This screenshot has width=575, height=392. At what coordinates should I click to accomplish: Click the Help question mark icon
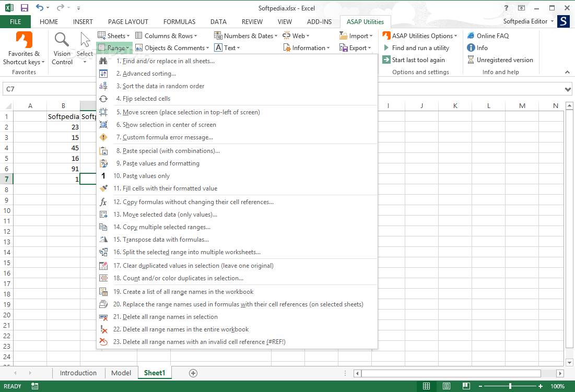click(507, 8)
